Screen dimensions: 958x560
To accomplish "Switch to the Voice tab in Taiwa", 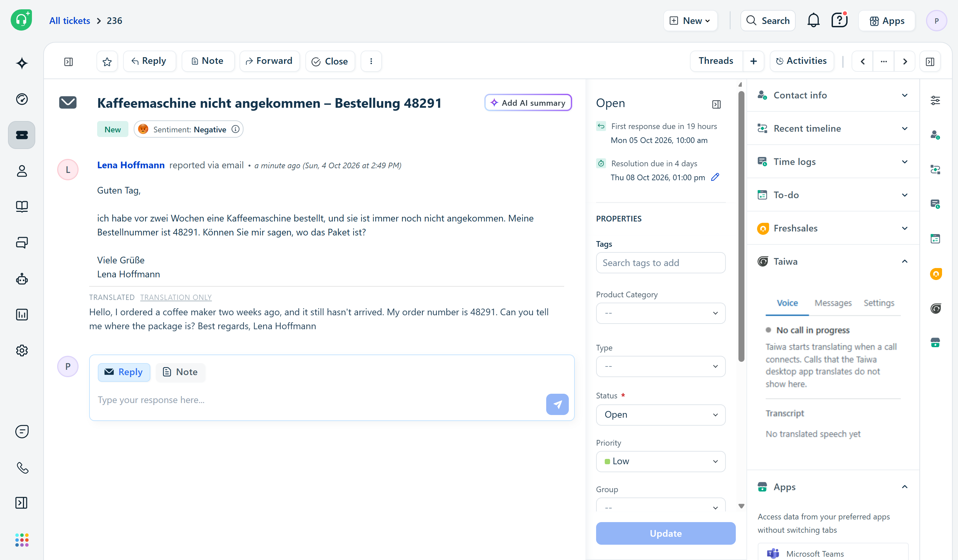I will (x=787, y=303).
